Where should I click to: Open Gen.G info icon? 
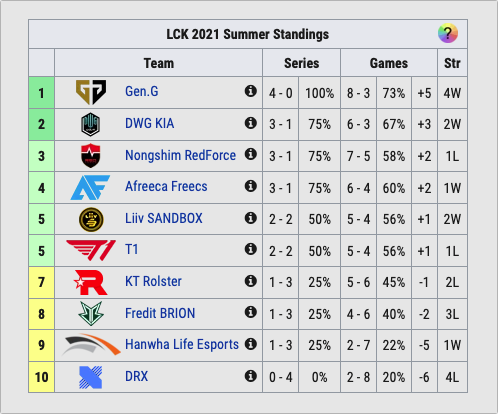click(x=251, y=91)
